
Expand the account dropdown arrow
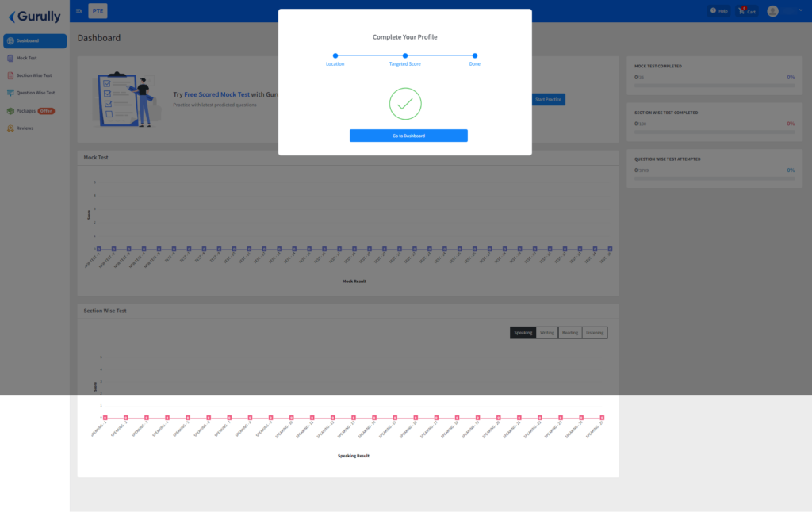[801, 10]
